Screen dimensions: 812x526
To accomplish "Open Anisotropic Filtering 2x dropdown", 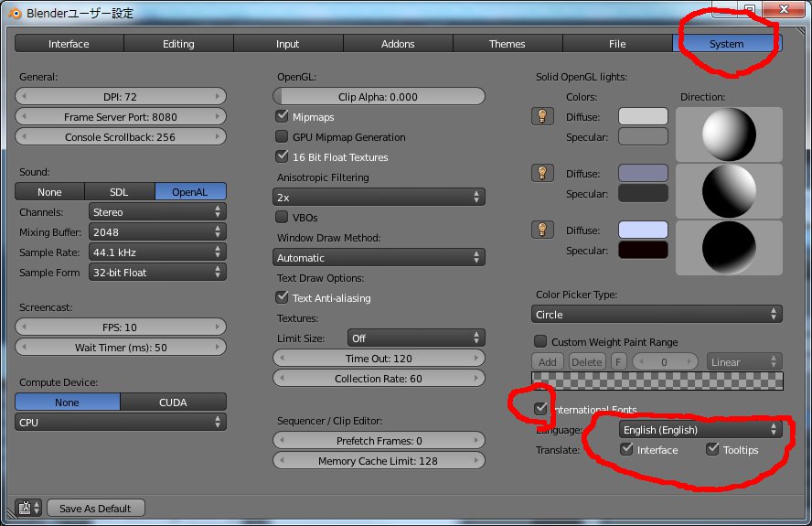I will click(379, 197).
